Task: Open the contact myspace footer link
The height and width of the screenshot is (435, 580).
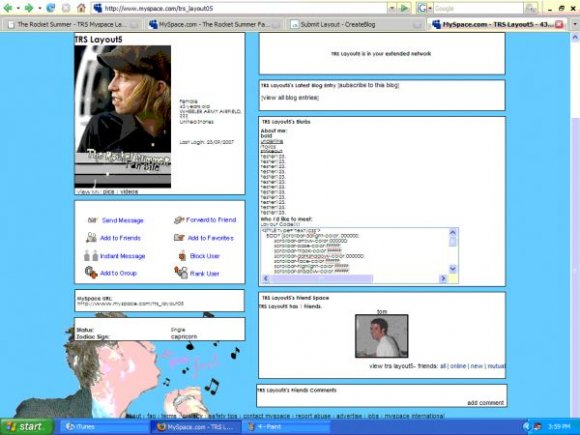Action: tap(266, 416)
